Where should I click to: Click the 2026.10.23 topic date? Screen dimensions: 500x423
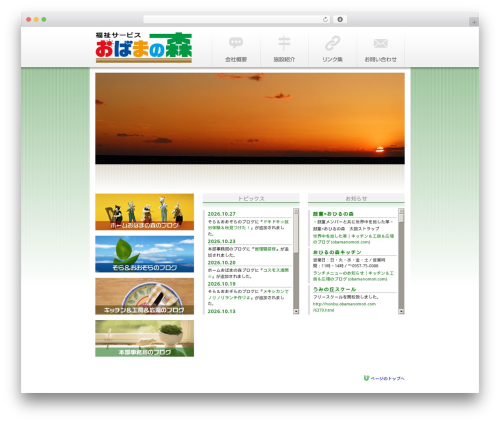point(221,241)
